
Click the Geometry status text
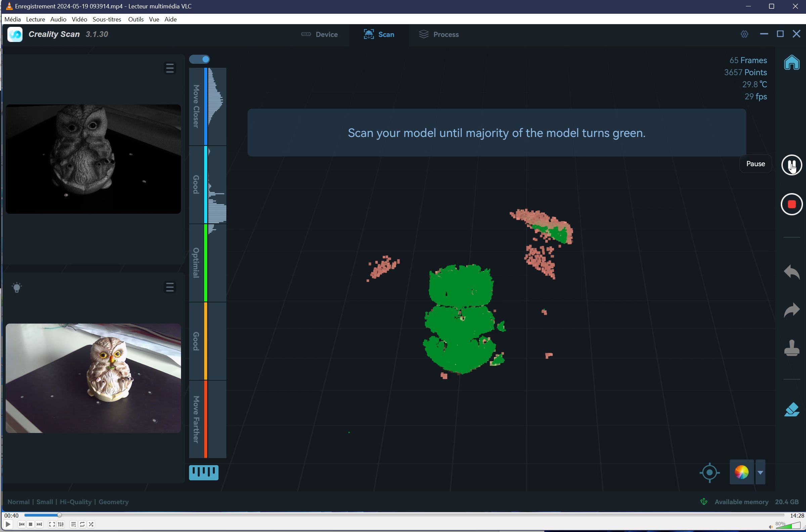114,502
